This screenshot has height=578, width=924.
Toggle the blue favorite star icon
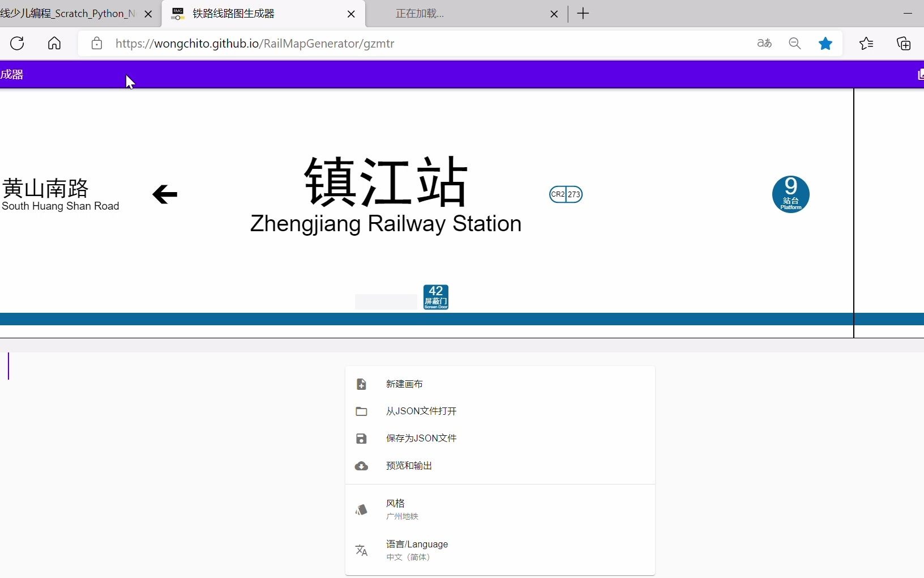pos(825,44)
